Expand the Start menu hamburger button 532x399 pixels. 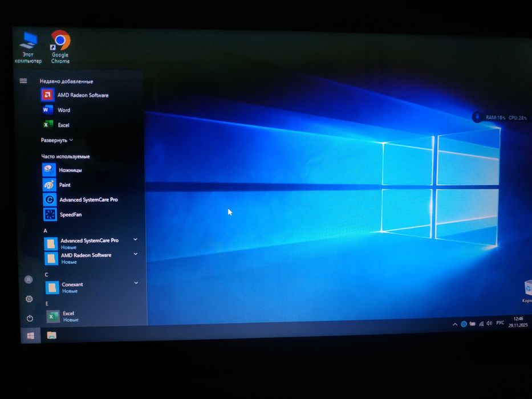(23, 81)
